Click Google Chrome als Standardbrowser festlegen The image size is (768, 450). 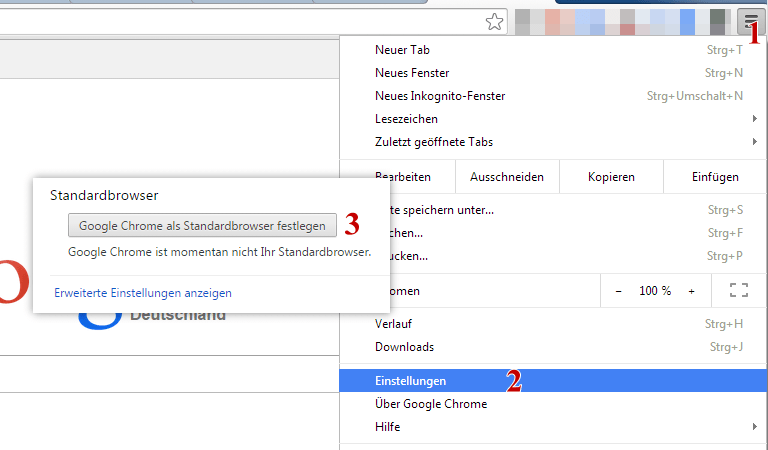[202, 225]
